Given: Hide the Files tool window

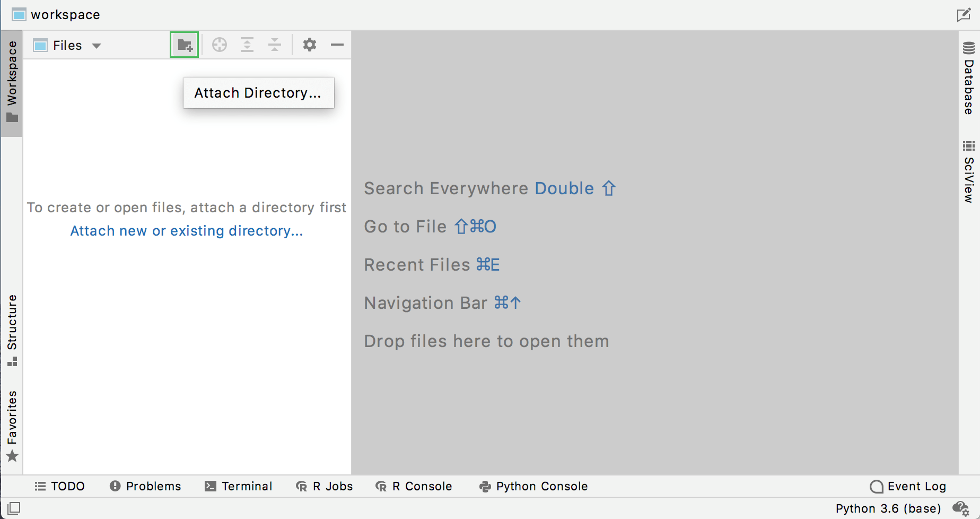Looking at the screenshot, I should [x=337, y=45].
